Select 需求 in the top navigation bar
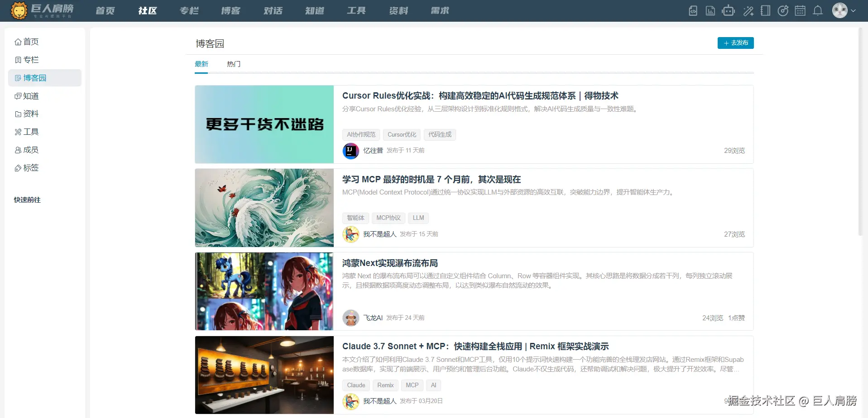 440,10
